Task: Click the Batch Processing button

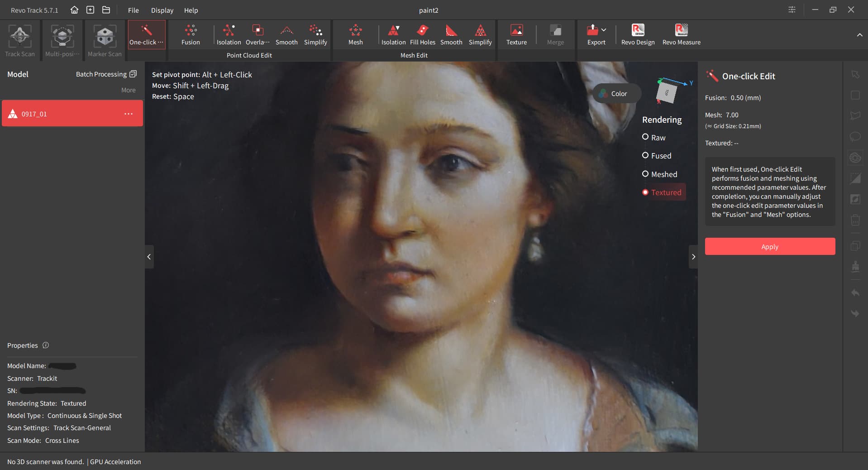Action: coord(106,74)
